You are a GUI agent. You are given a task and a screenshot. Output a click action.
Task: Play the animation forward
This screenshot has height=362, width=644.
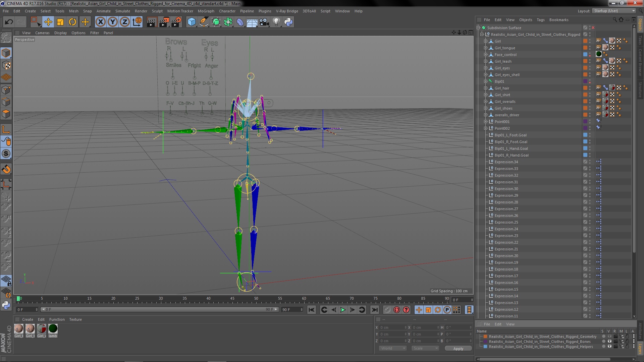[x=343, y=310]
